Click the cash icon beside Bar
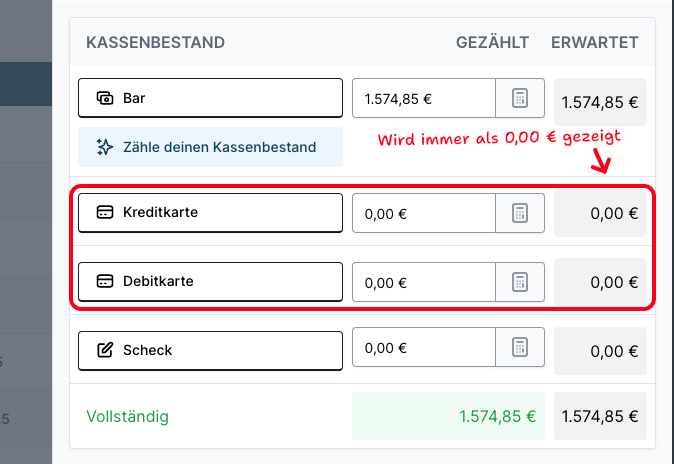Image resolution: width=674 pixels, height=464 pixels. (x=104, y=98)
